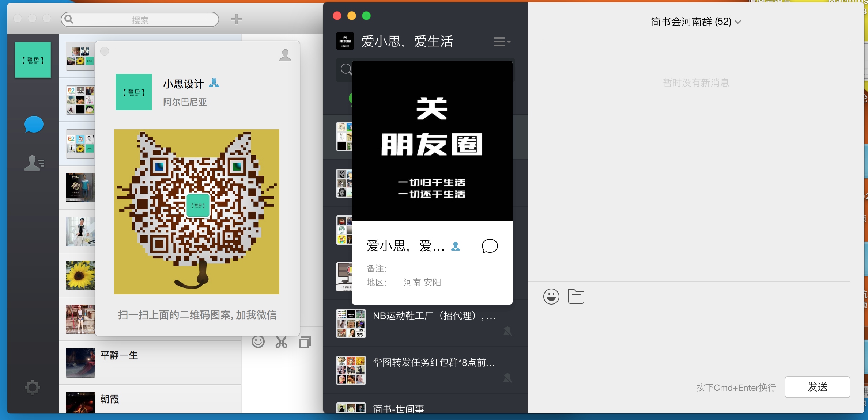Click 小思设计 teal avatar on profile card
This screenshot has width=868, height=420.
[134, 92]
